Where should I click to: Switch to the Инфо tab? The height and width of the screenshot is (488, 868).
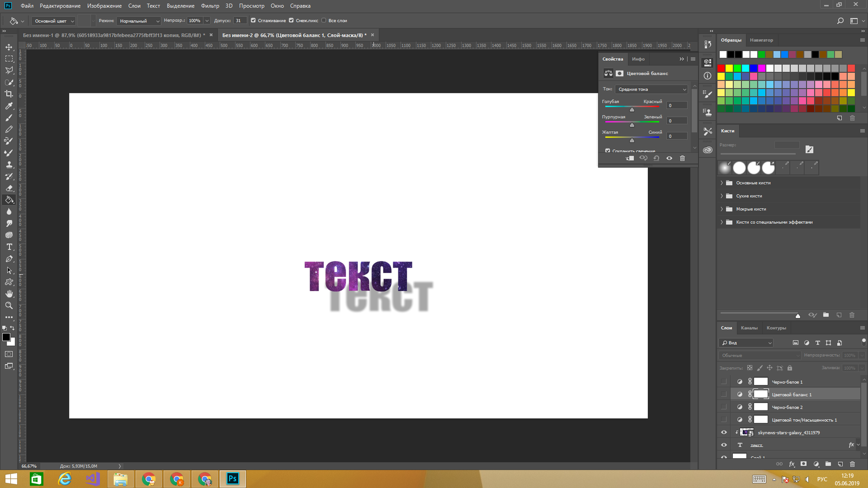(639, 59)
